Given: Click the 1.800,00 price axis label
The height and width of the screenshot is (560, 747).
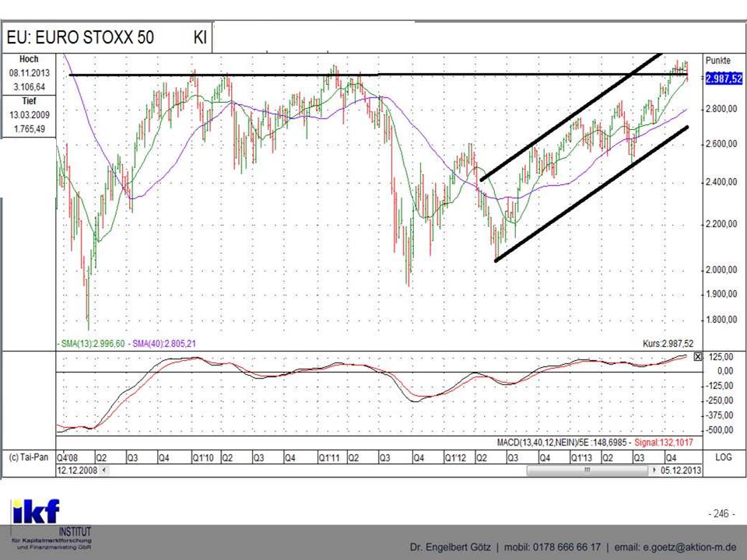Looking at the screenshot, I should [721, 320].
